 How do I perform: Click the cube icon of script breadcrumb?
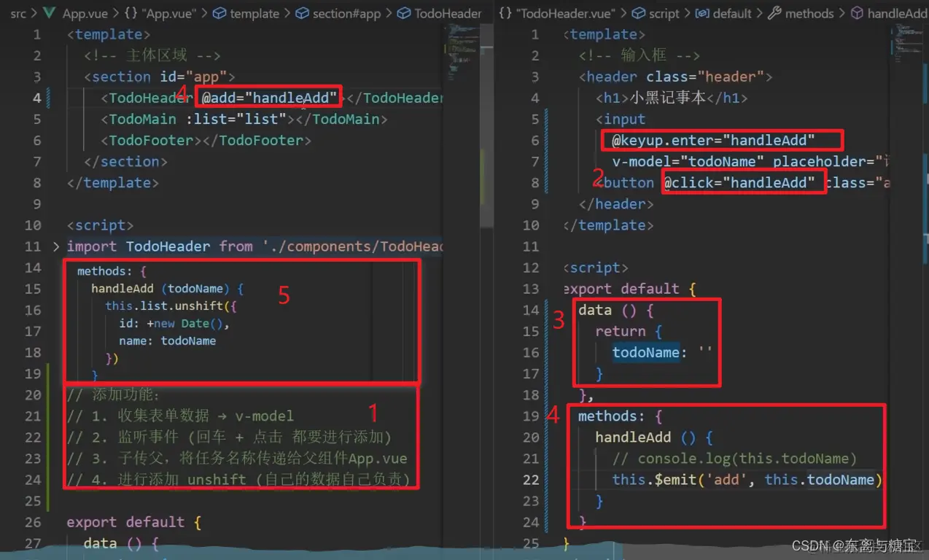[637, 13]
